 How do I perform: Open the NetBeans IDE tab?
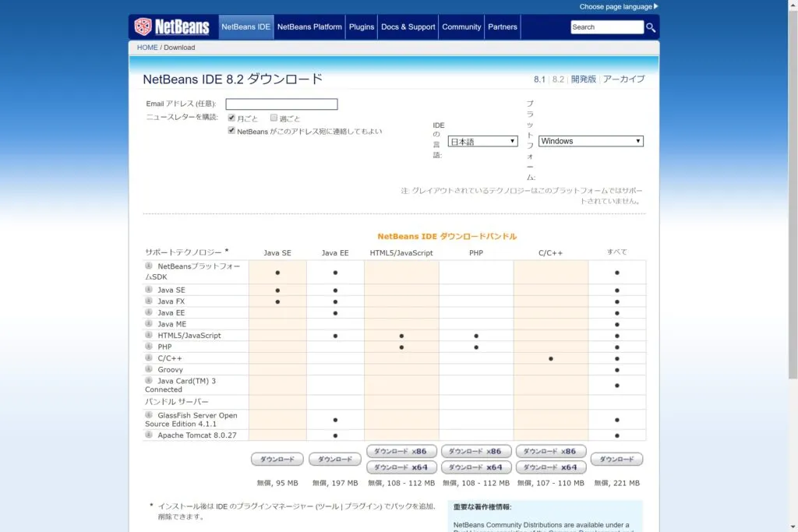tap(245, 27)
